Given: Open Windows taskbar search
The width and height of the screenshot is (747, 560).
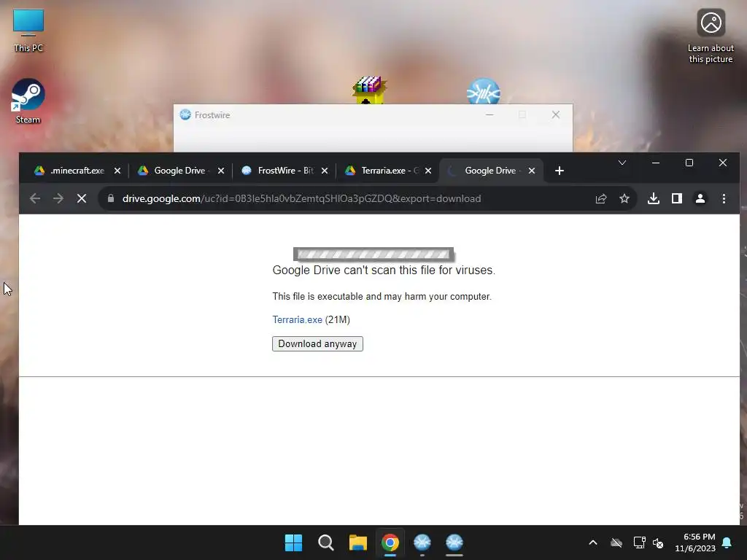Looking at the screenshot, I should tap(326, 542).
